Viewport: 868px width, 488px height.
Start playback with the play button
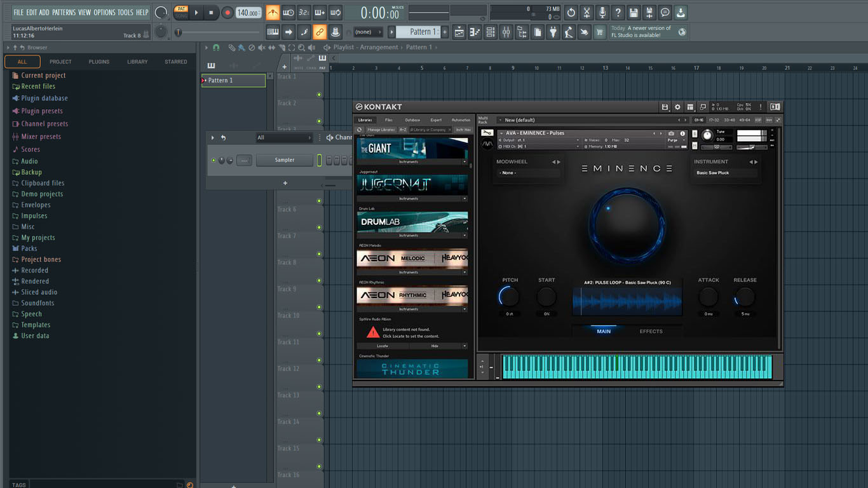coord(196,12)
